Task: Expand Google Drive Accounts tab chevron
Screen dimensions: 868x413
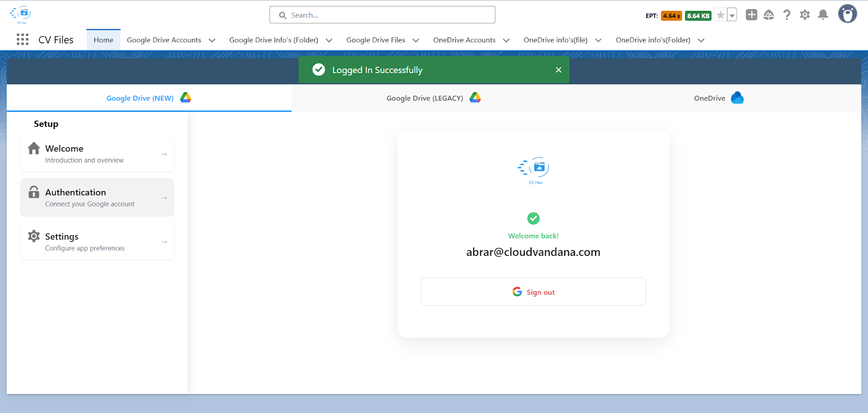Action: (212, 40)
